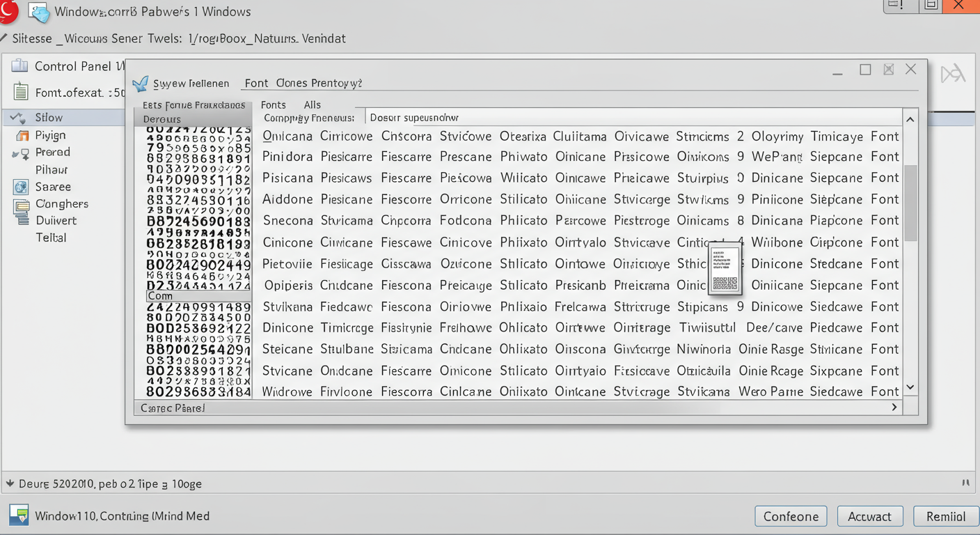Switch to the Fonts tab
The width and height of the screenshot is (980, 535).
pyautogui.click(x=273, y=104)
